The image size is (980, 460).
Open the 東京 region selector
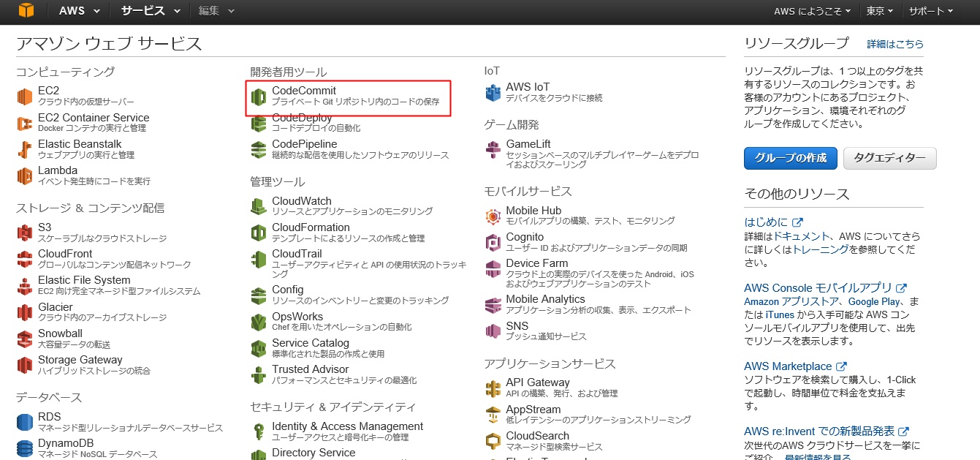[880, 11]
